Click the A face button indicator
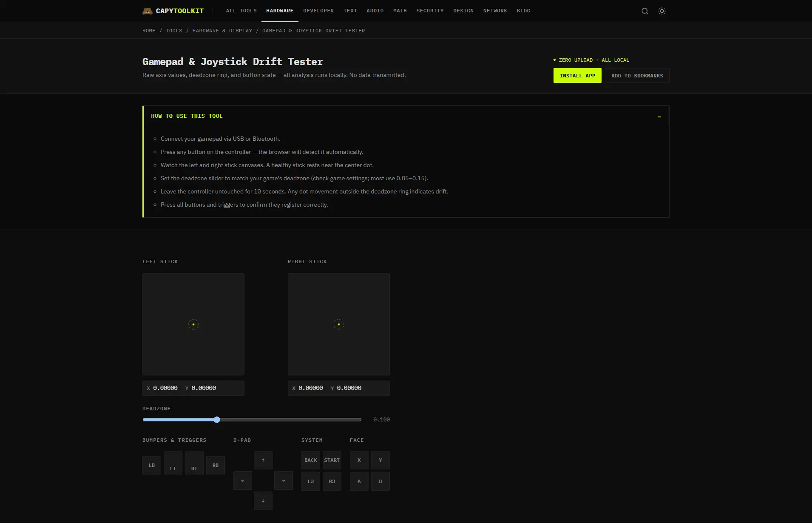This screenshot has height=523, width=812. point(359,481)
